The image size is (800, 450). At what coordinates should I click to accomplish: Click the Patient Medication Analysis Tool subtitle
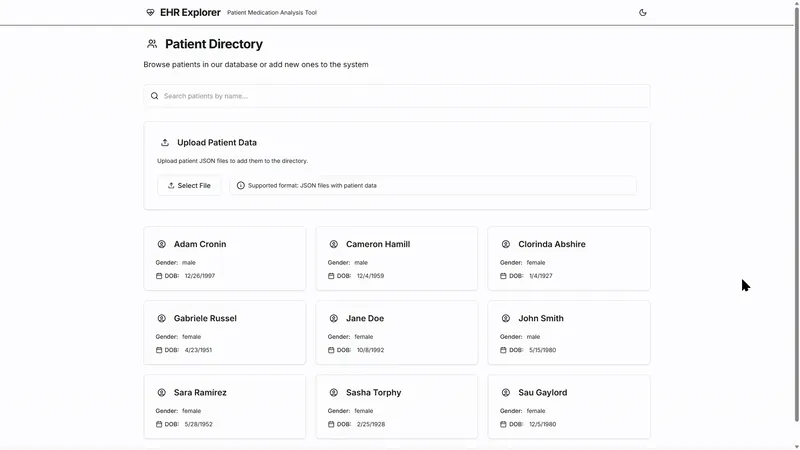tap(272, 13)
